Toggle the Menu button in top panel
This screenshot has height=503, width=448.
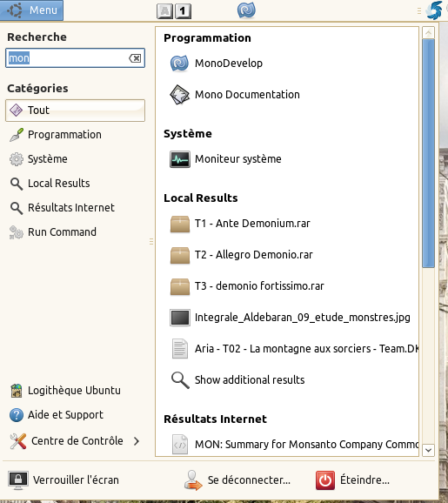31,10
